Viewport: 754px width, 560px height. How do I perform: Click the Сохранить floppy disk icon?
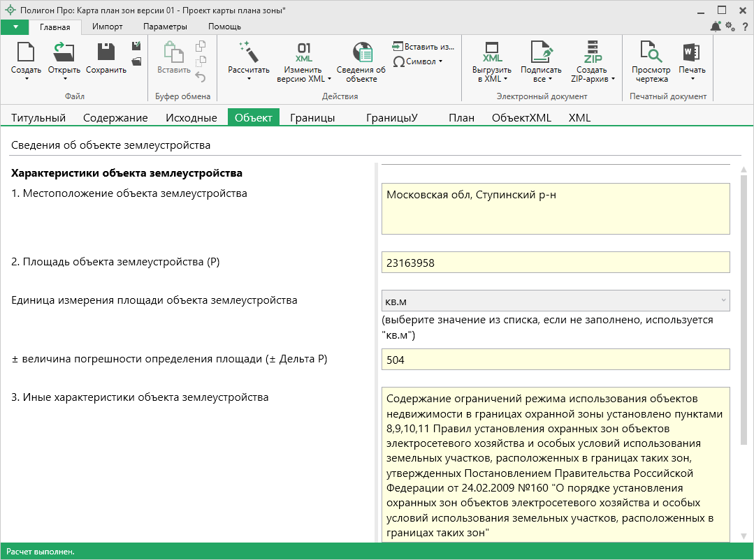click(106, 52)
